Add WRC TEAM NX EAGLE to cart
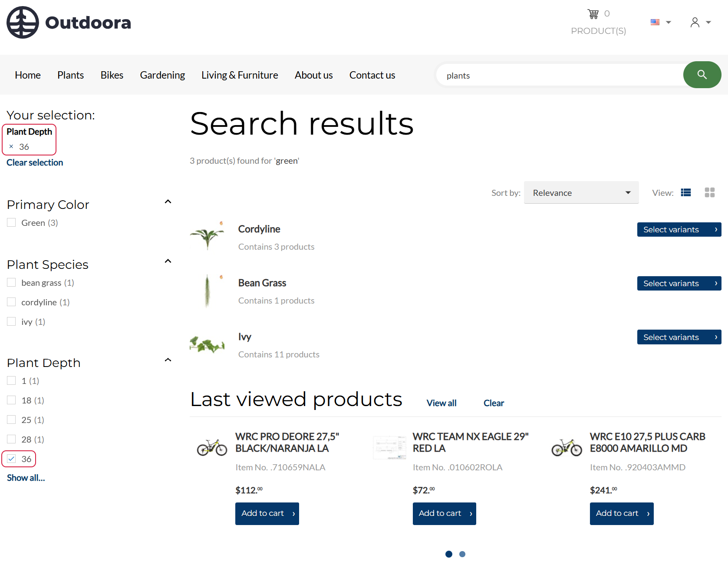Viewport: 728px width, 565px height. coord(444,514)
